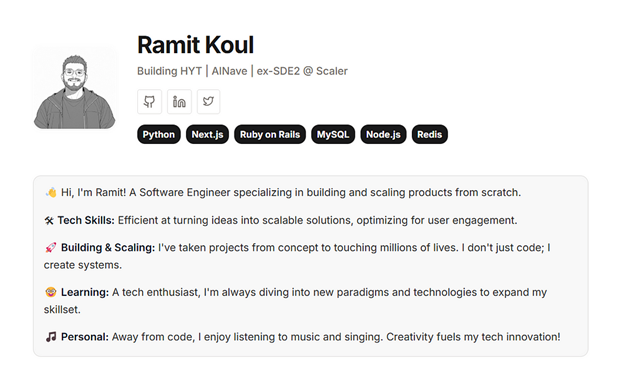This screenshot has width=624, height=371.
Task: Select the Node.js skill tag
Action: pyautogui.click(x=383, y=135)
